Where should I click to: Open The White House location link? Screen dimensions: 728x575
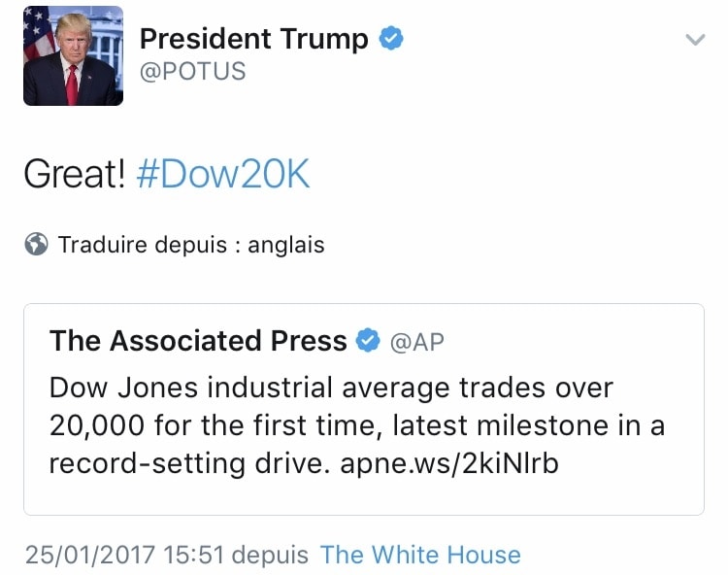[x=420, y=555]
